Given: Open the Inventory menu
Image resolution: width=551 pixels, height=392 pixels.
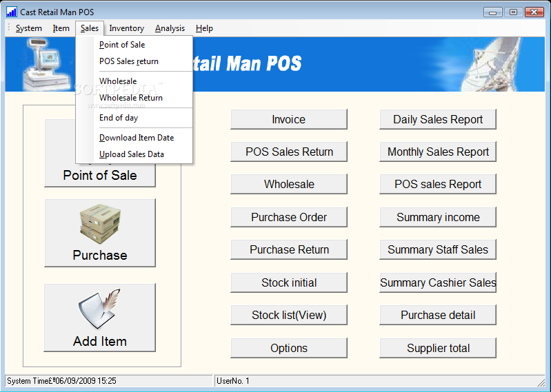Looking at the screenshot, I should pyautogui.click(x=126, y=28).
